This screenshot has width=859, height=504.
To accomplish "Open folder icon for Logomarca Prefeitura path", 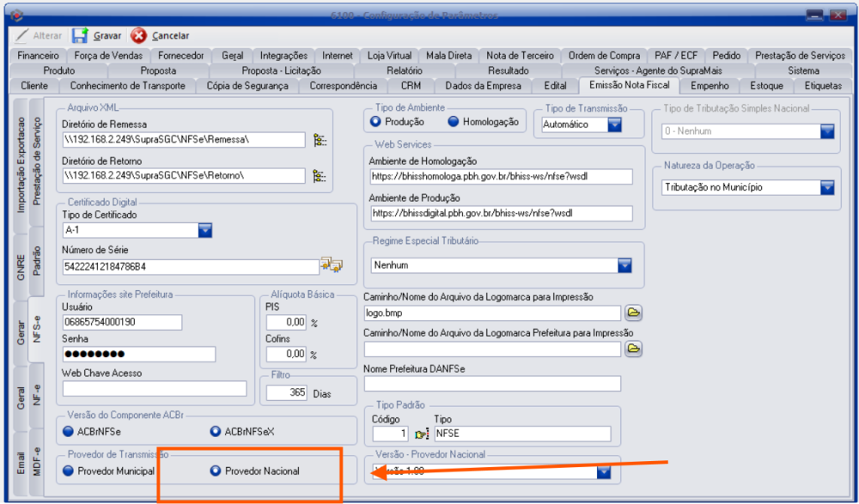I will coord(633,349).
